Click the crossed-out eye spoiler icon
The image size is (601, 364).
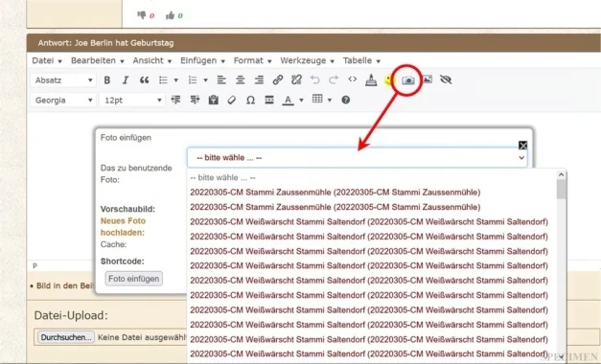coord(446,80)
